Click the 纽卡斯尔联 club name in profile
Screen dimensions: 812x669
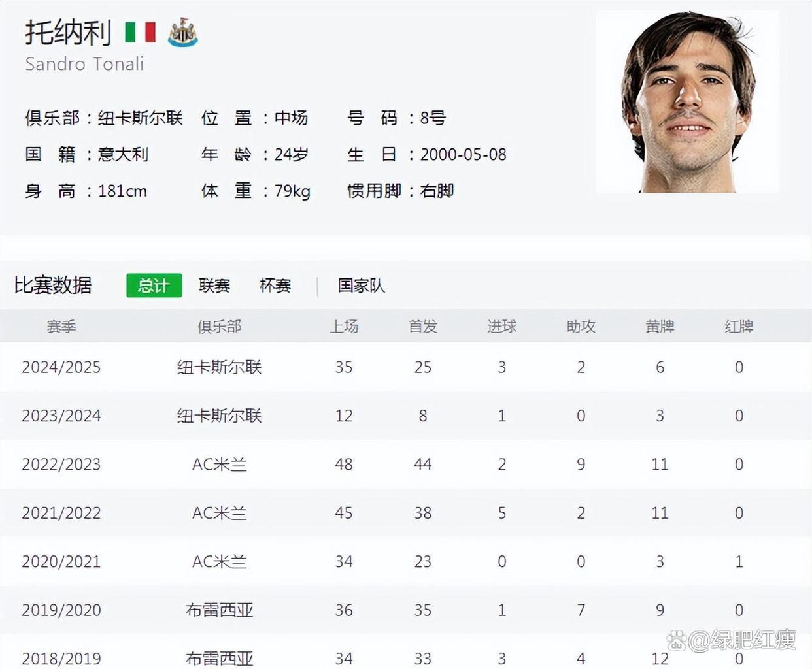click(141, 118)
